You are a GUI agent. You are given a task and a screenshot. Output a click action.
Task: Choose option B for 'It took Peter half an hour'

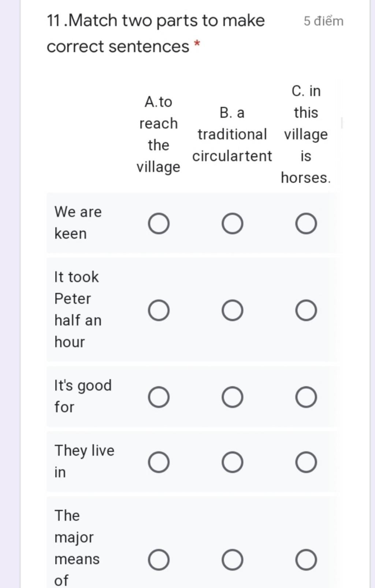point(232,310)
